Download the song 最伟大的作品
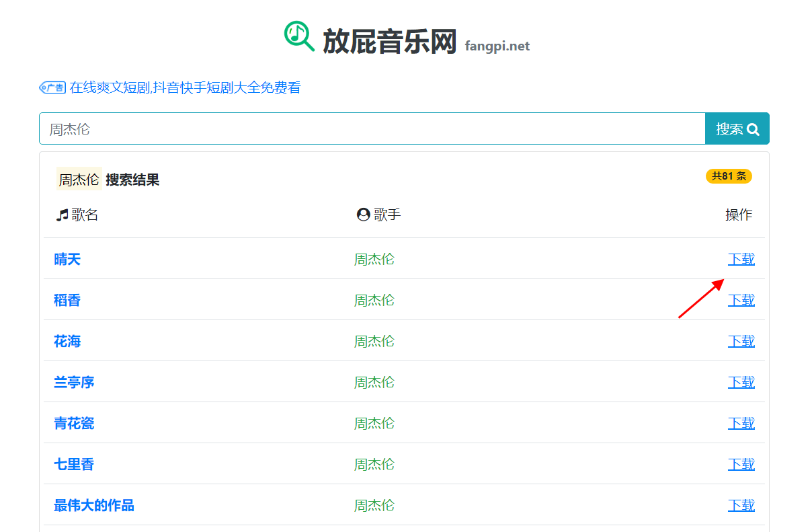Image resolution: width=812 pixels, height=532 pixels. [x=741, y=505]
